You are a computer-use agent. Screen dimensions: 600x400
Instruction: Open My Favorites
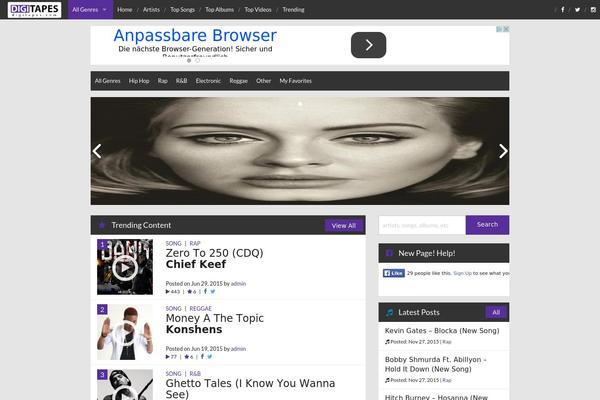[x=295, y=81]
